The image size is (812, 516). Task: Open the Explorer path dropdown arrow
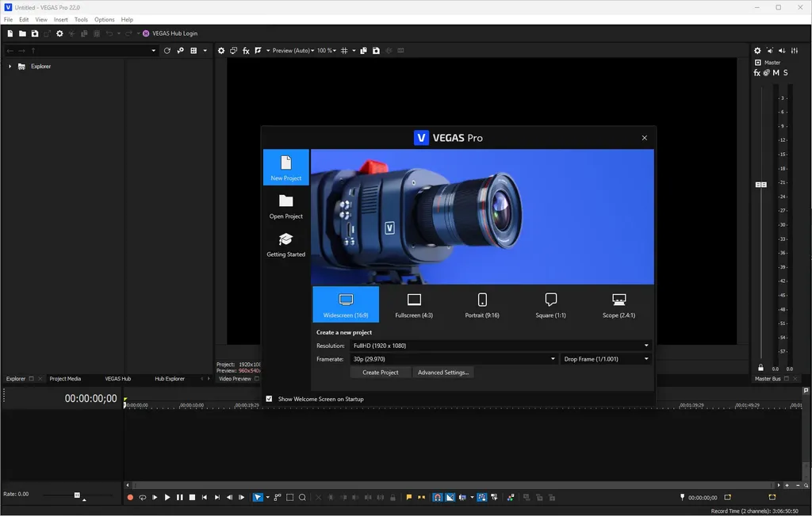(153, 51)
